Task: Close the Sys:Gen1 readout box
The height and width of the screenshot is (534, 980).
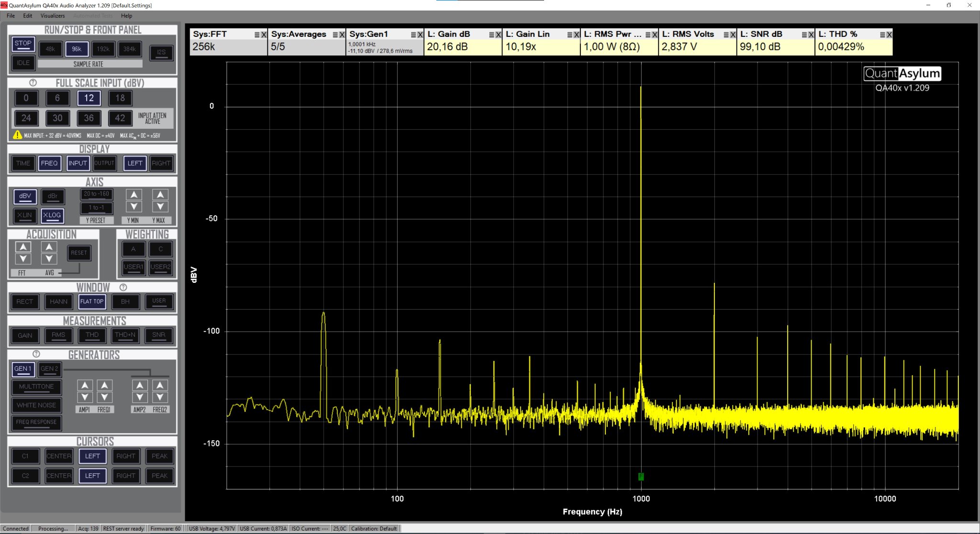Action: [x=420, y=35]
